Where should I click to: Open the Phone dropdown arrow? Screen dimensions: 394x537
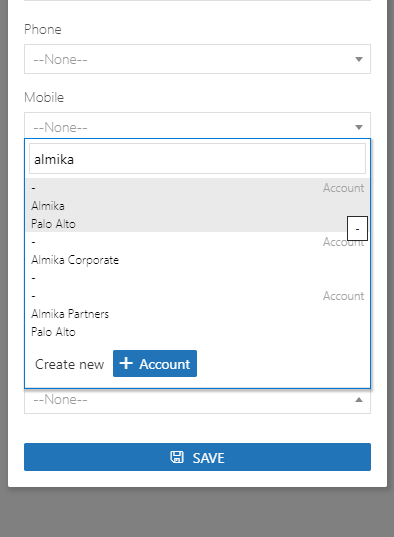pyautogui.click(x=359, y=59)
